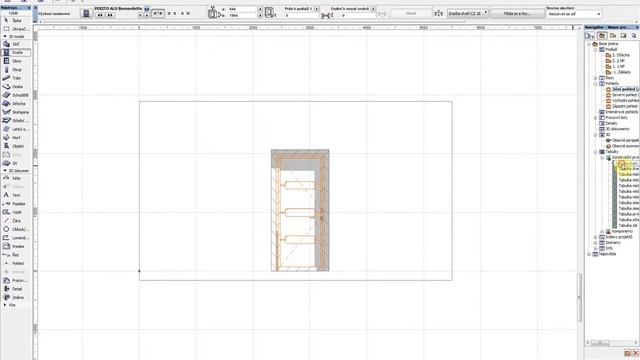Collapse the Pohledy tree node
The height and width of the screenshot is (360, 640).
coord(596,83)
